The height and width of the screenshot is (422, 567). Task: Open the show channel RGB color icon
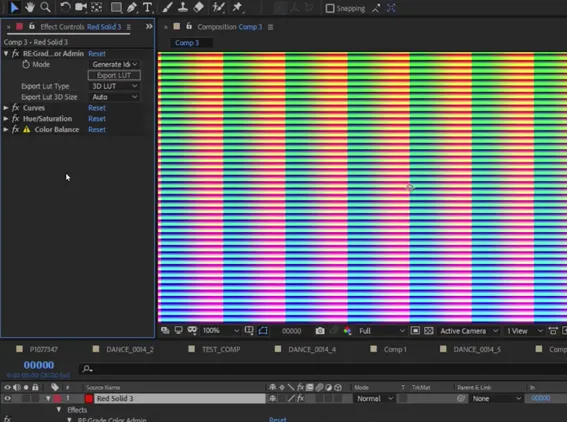pos(348,331)
